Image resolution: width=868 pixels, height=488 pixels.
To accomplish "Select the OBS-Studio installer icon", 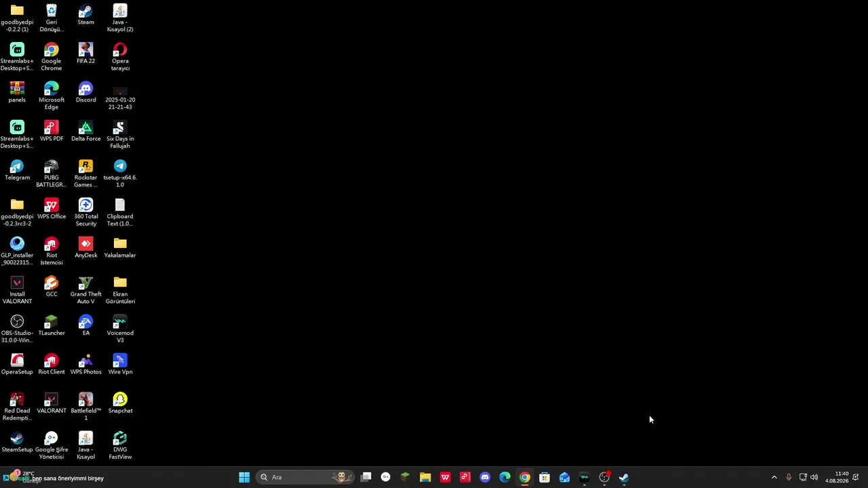I will click(x=17, y=329).
